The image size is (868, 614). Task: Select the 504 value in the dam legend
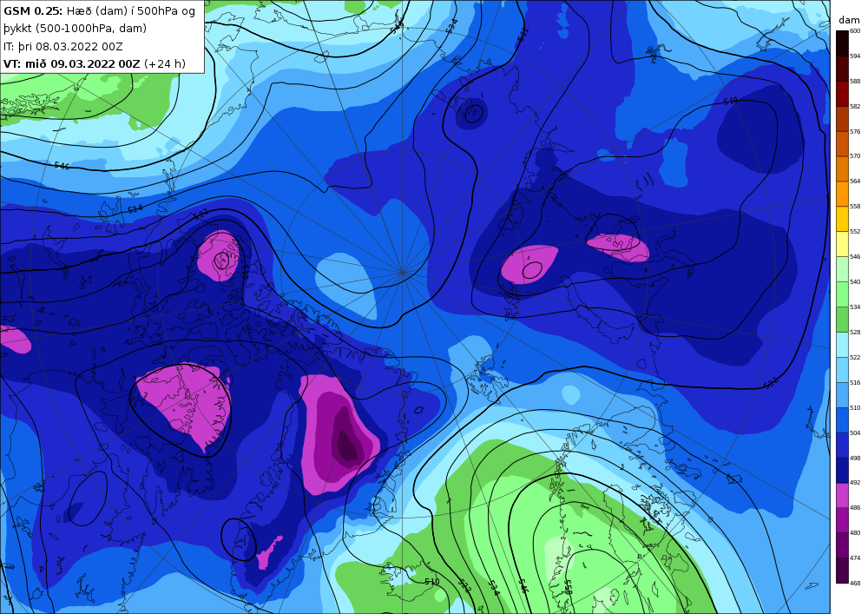click(x=855, y=433)
